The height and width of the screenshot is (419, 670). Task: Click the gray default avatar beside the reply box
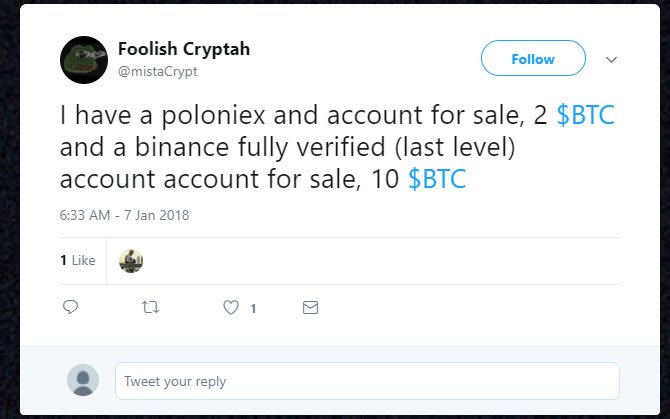point(84,381)
